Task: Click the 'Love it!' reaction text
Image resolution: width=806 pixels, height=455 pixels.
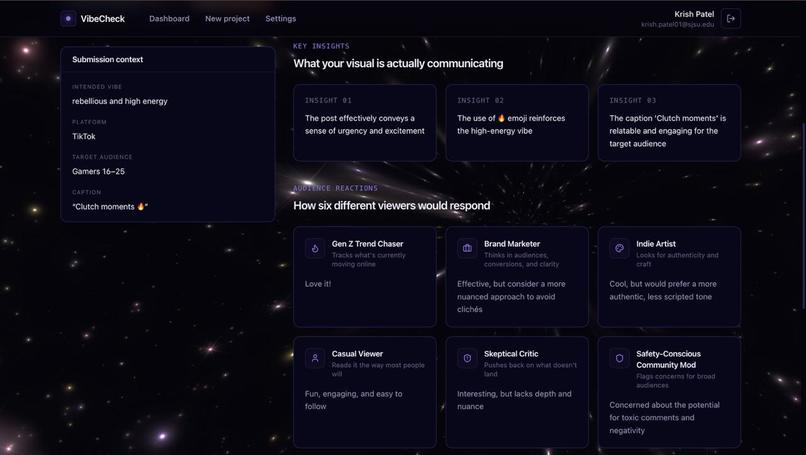Action: point(318,284)
